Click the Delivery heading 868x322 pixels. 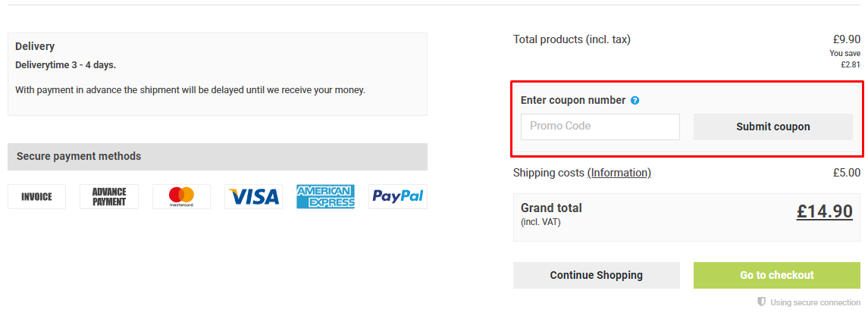point(35,47)
